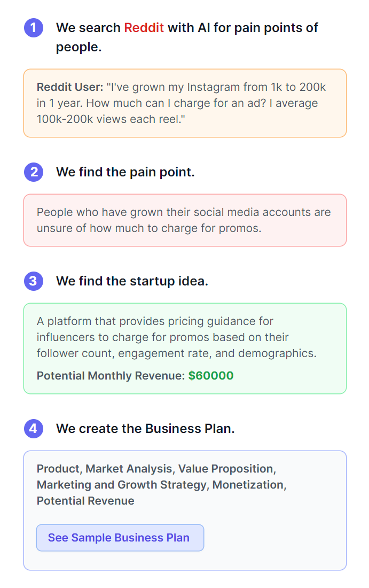Click the step 4 number badge
369x588 pixels.
point(33,428)
